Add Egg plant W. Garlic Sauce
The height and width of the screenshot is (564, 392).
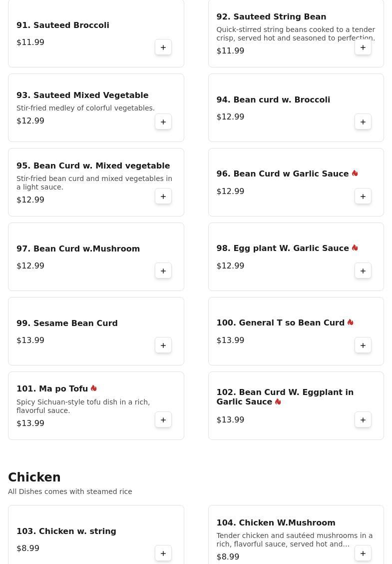363,271
